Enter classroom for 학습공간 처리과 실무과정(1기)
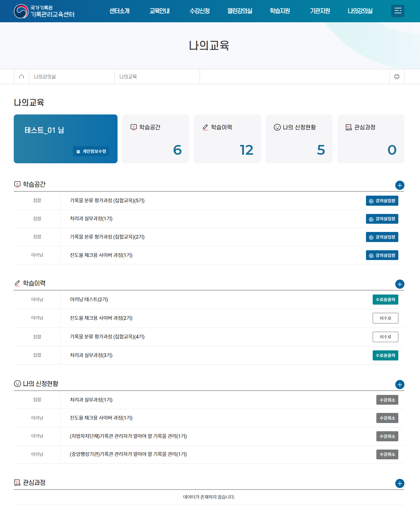420x517 pixels. (382, 219)
